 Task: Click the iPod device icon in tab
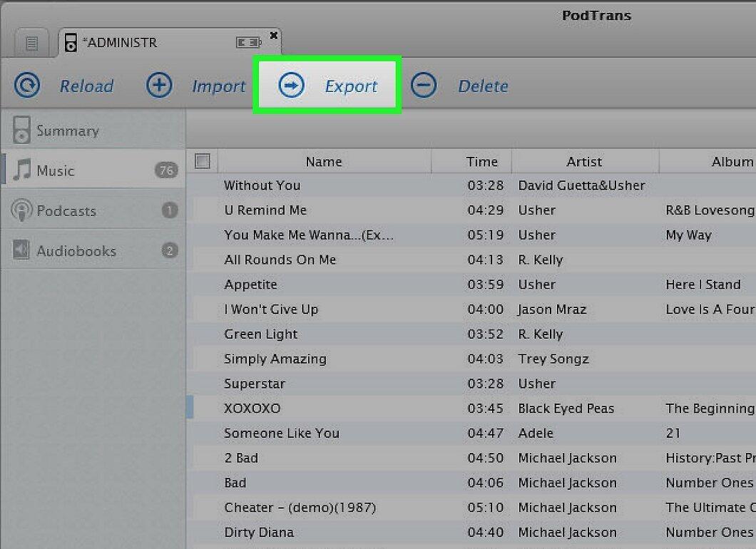[x=71, y=42]
